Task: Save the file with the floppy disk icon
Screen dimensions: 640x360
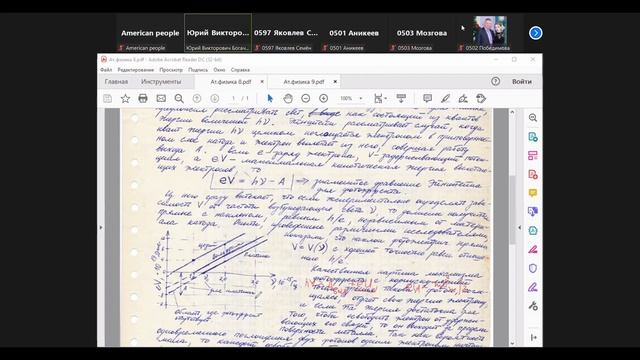Action: click(x=107, y=98)
